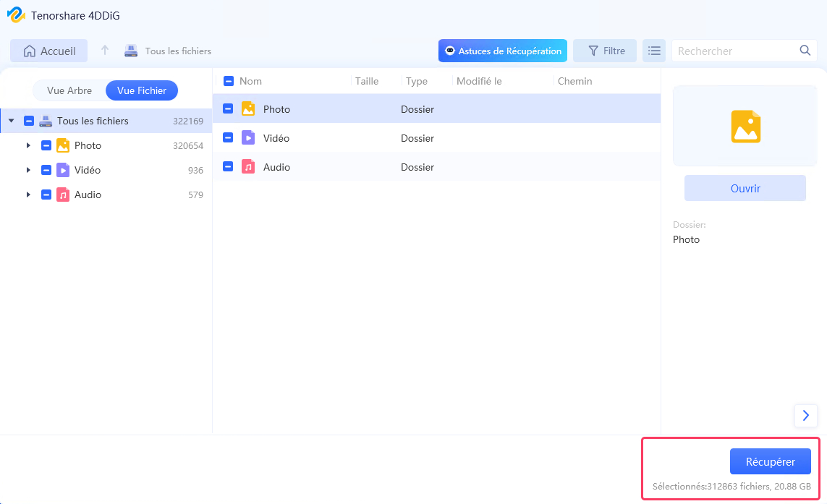Click the Récupérer button
Screen dimensions: 827x504
770,461
